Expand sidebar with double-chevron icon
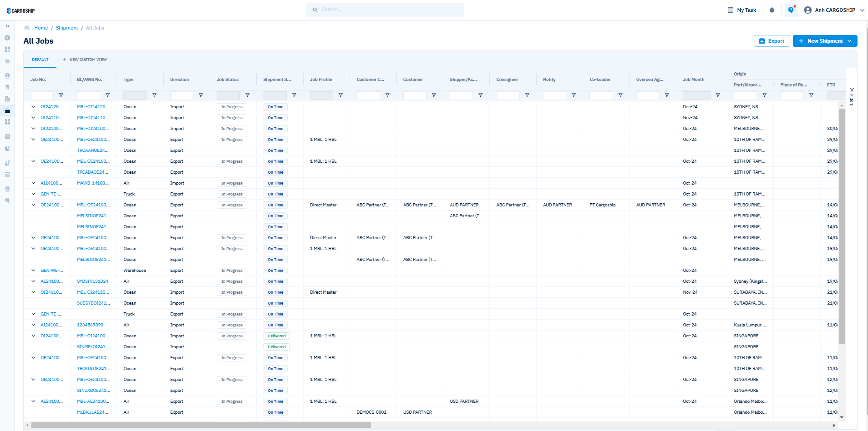 (7, 26)
